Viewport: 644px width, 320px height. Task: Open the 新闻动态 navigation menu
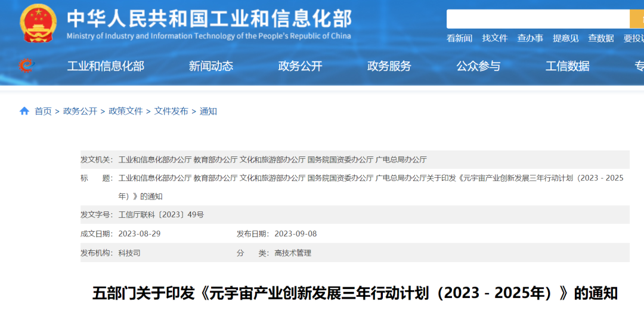[211, 66]
